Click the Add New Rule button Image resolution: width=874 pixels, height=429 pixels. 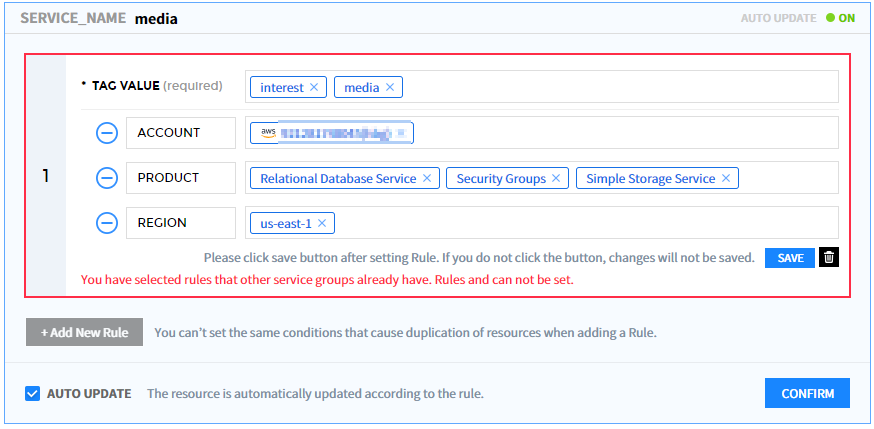(85, 332)
